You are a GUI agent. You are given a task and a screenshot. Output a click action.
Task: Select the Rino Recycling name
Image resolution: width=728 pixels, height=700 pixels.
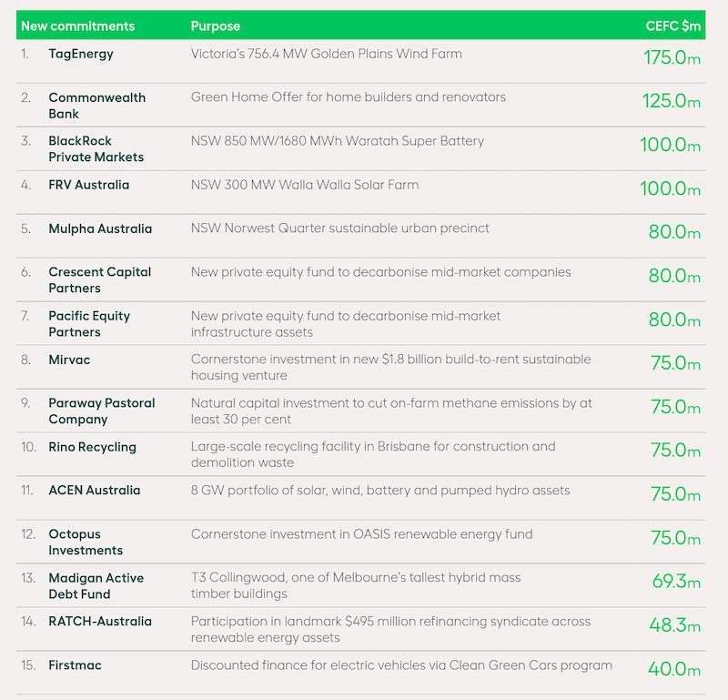pyautogui.click(x=93, y=447)
